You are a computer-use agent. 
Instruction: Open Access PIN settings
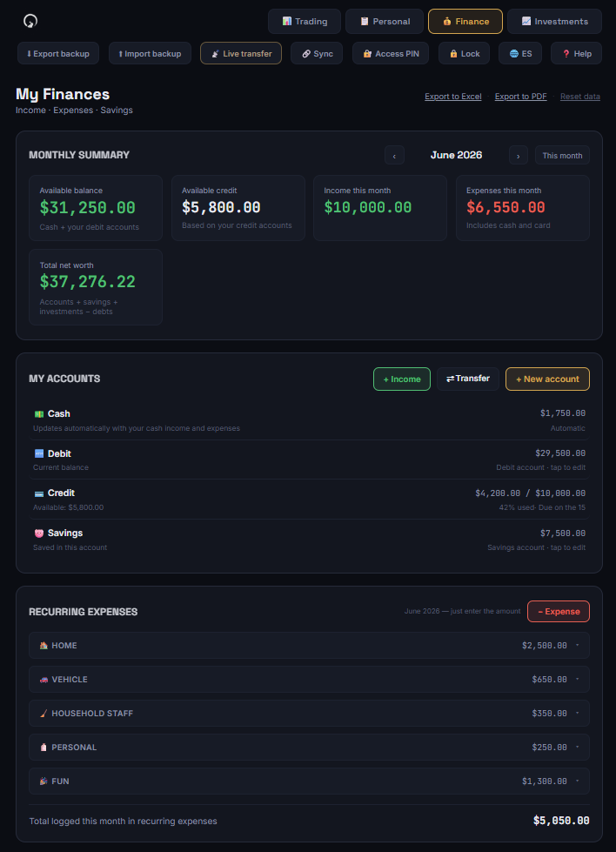[x=391, y=53]
